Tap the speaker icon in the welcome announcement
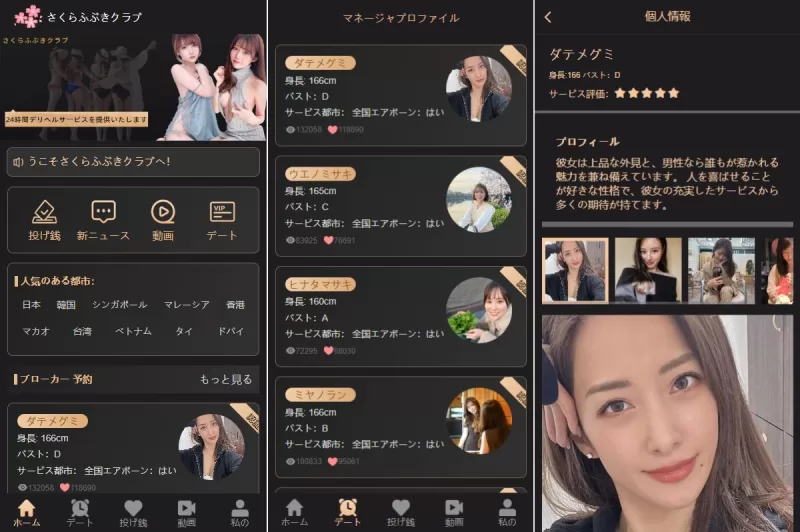This screenshot has width=800, height=532. pos(18,161)
